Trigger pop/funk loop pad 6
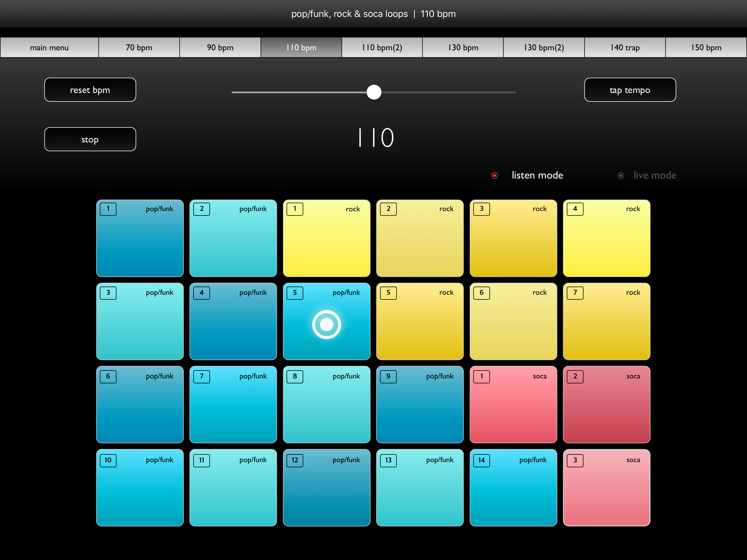The width and height of the screenshot is (747, 560). click(140, 405)
